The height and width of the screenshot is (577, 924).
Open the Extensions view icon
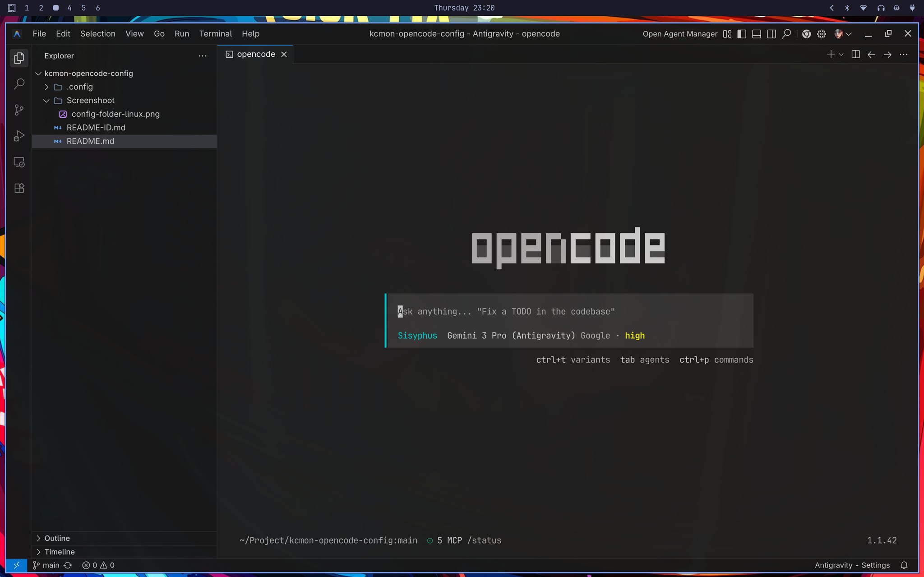(19, 188)
